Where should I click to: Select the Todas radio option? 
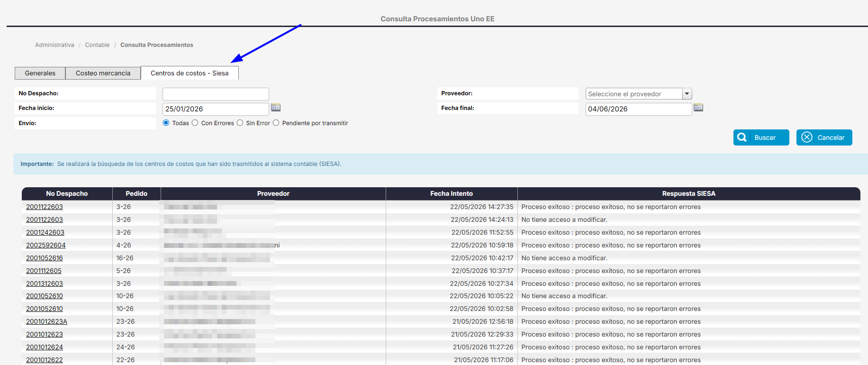point(166,123)
